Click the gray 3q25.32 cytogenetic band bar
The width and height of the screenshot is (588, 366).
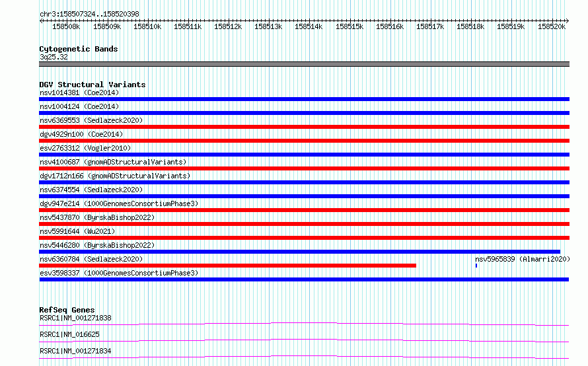click(304, 64)
